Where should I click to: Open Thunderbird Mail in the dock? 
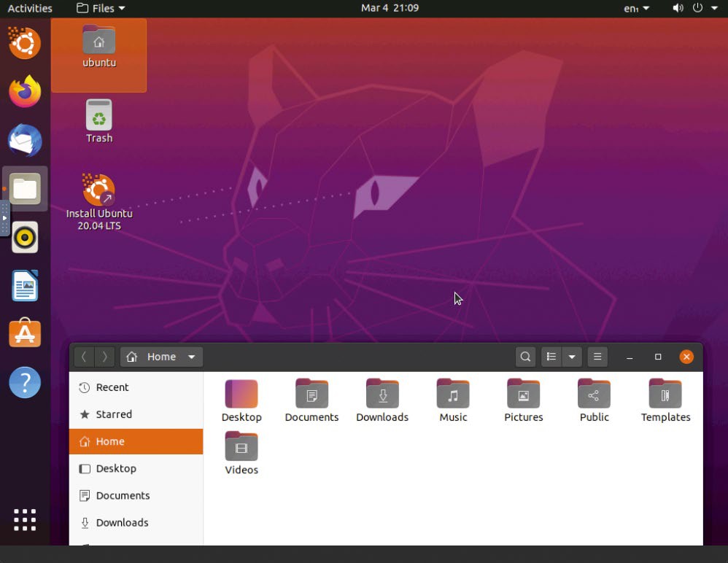click(x=25, y=140)
